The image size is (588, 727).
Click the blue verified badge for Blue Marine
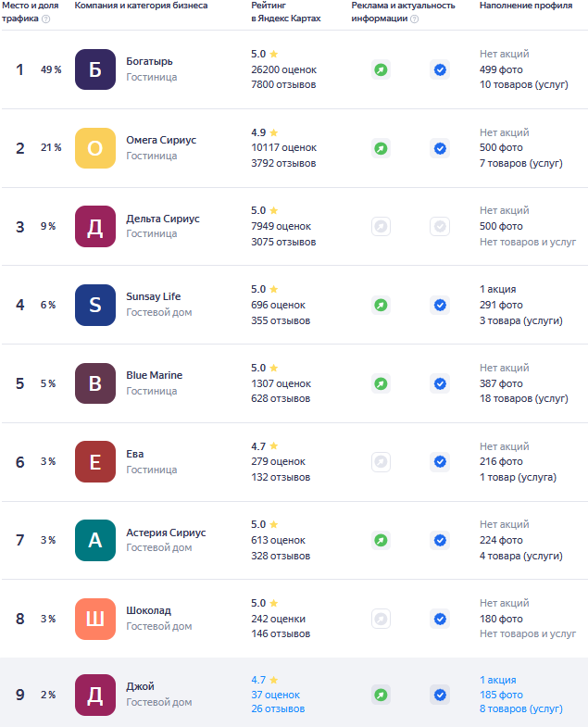(440, 384)
